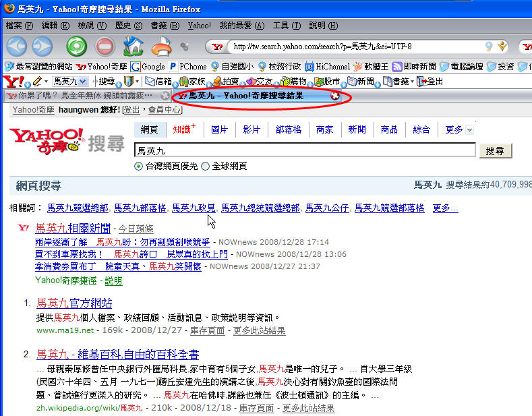Image resolution: width=532 pixels, height=416 pixels.
Task: Open the Yahoo!奇摩 bookmark
Action: pos(101,67)
